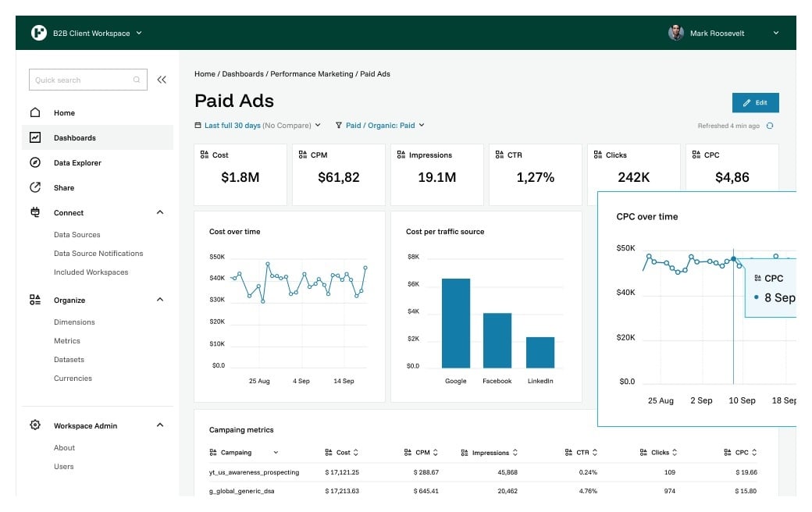Click the Share icon in the sidebar

(x=37, y=187)
